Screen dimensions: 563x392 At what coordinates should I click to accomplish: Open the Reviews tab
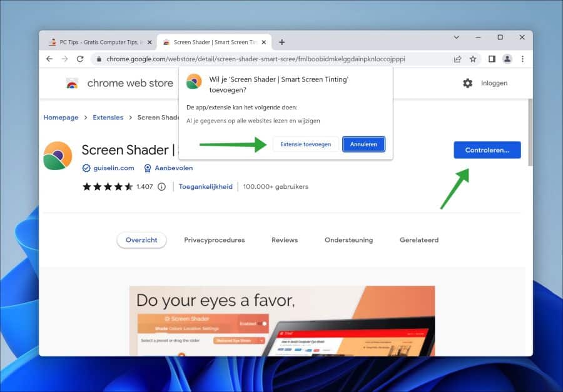(285, 240)
